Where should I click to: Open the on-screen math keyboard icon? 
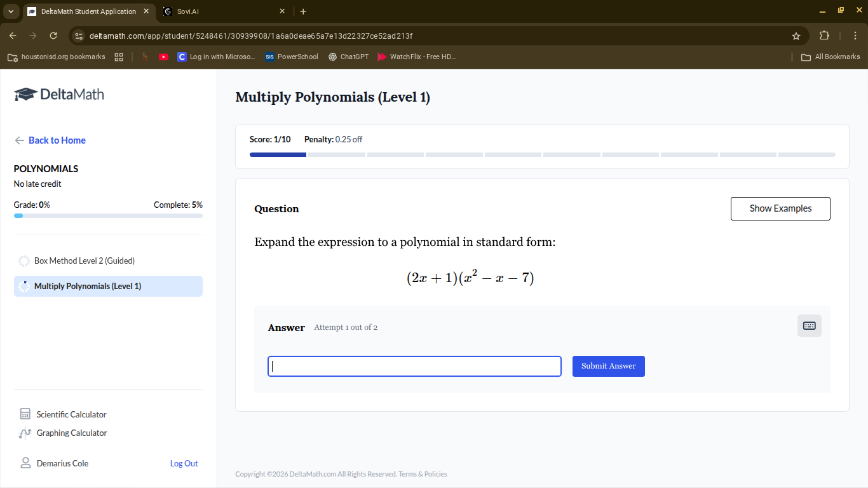point(809,325)
